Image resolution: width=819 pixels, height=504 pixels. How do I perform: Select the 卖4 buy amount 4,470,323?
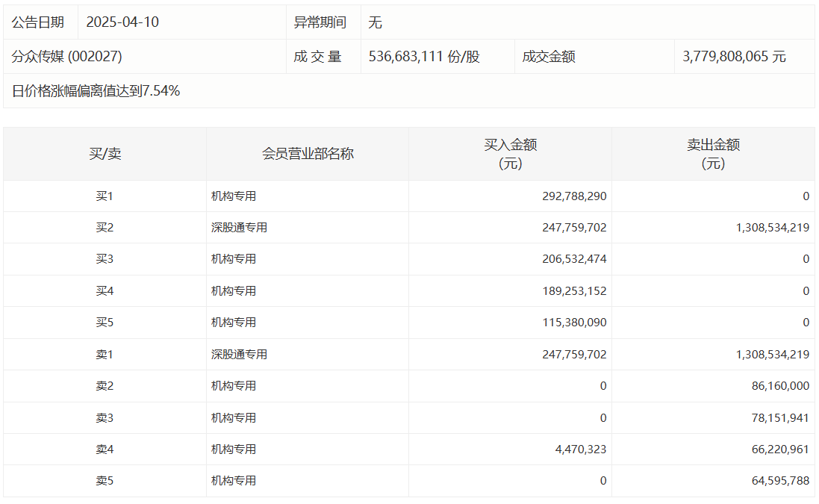pyautogui.click(x=579, y=449)
